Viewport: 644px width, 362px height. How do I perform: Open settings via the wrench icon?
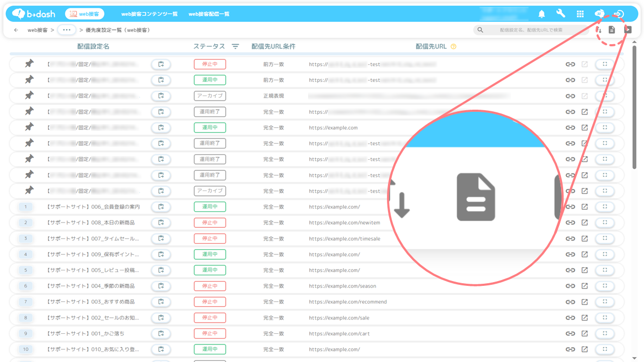point(560,14)
